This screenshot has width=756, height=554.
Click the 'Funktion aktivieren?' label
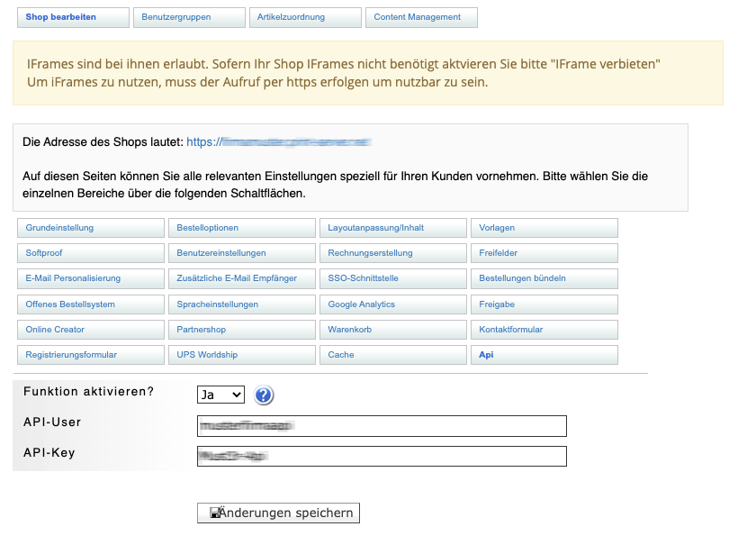(x=89, y=391)
